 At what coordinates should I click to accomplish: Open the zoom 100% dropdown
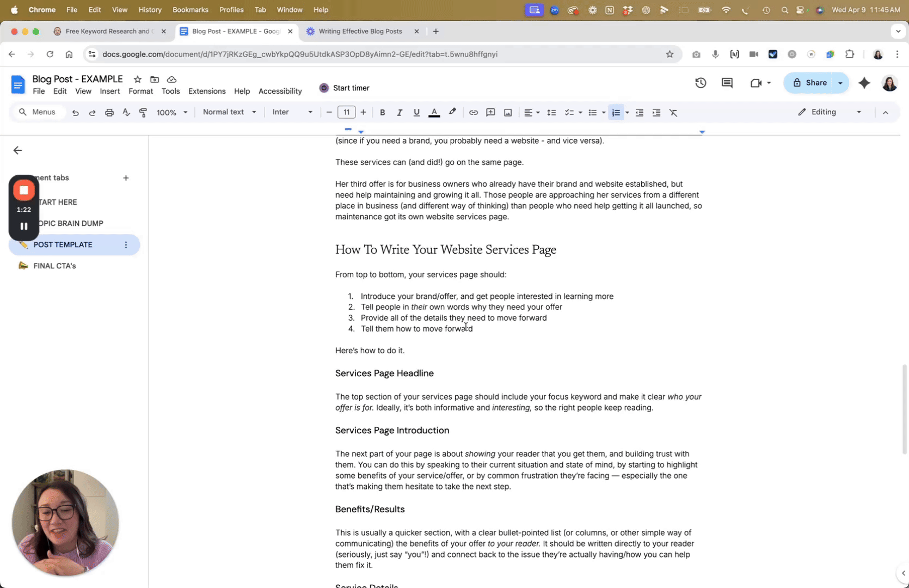171,113
